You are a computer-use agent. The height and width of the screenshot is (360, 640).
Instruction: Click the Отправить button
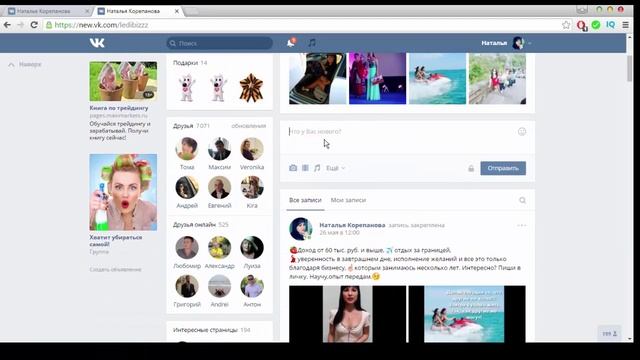[503, 168]
